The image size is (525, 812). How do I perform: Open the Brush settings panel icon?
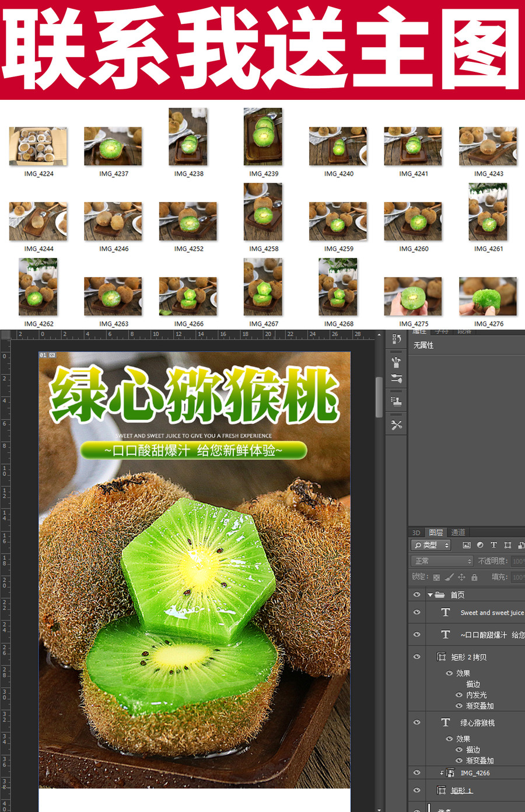[397, 378]
